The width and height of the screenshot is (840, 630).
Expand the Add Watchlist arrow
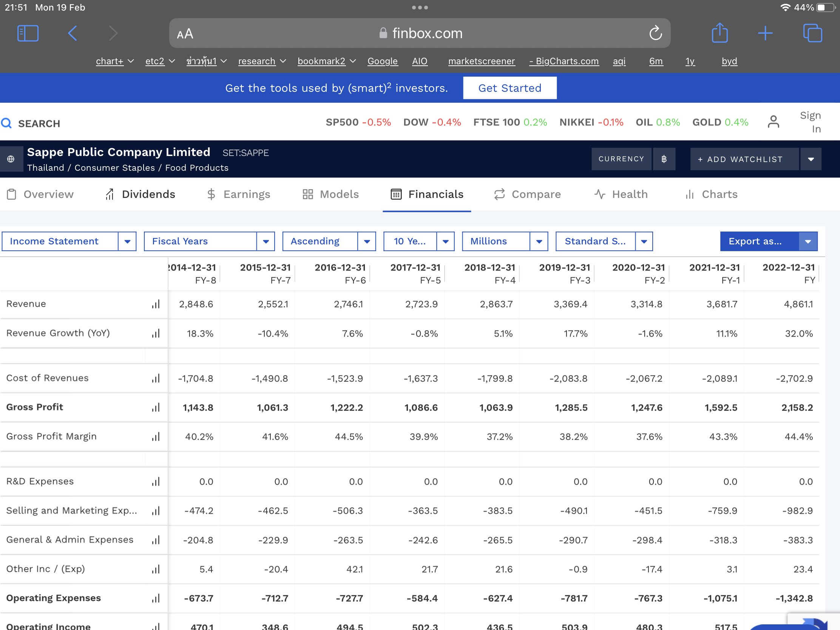coord(811,159)
